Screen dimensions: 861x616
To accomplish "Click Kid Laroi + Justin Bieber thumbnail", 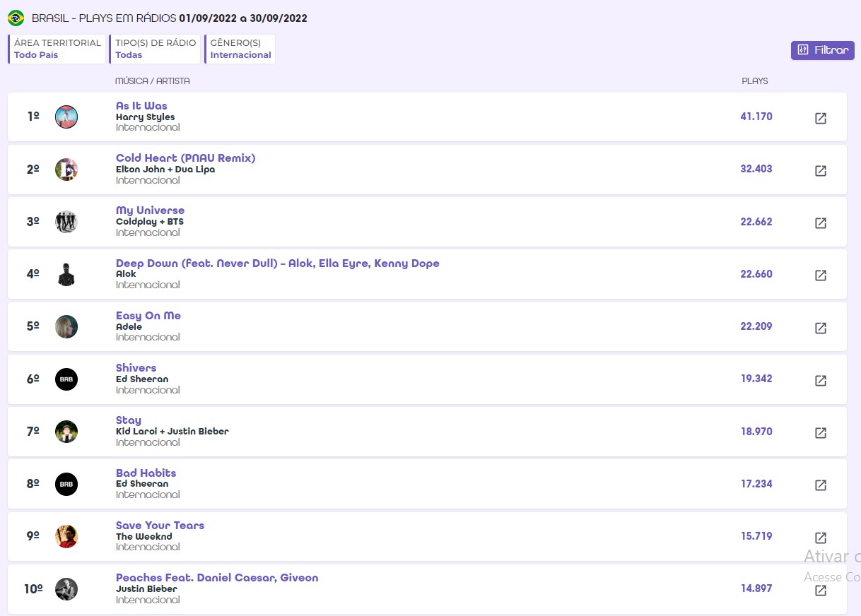I will point(66,432).
